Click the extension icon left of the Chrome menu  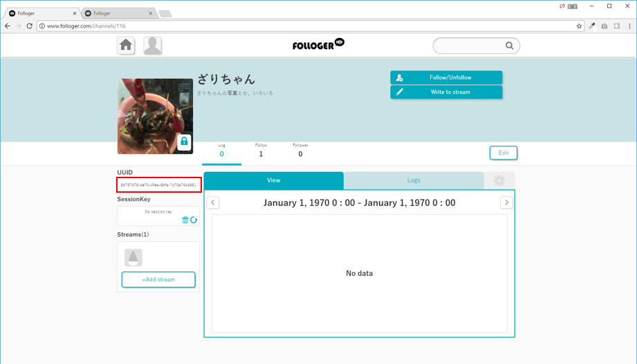(x=617, y=26)
